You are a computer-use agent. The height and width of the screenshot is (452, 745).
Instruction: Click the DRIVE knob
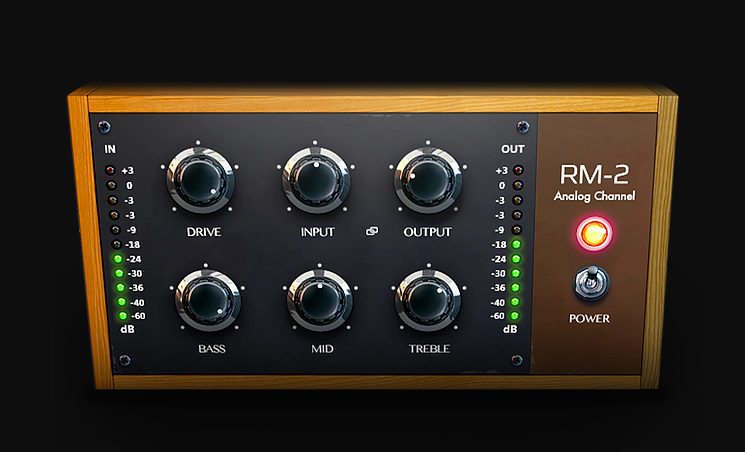[x=203, y=179]
